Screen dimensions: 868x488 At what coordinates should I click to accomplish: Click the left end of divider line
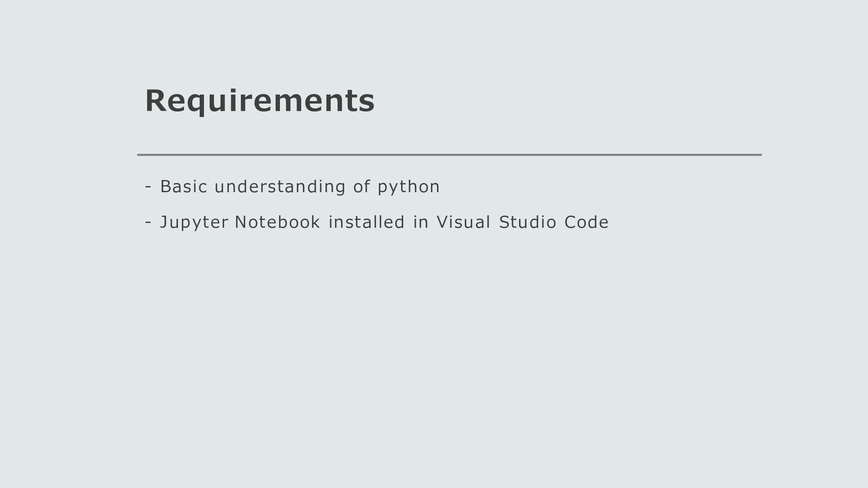click(139, 155)
